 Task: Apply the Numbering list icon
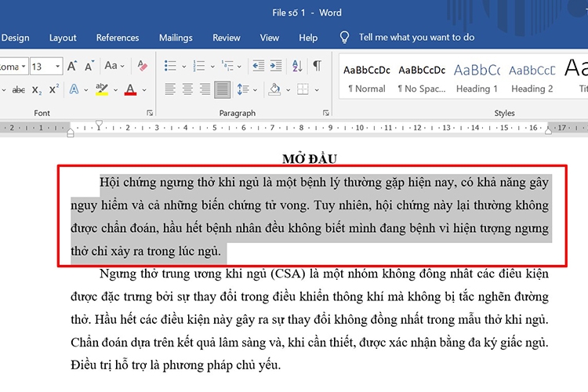199,66
